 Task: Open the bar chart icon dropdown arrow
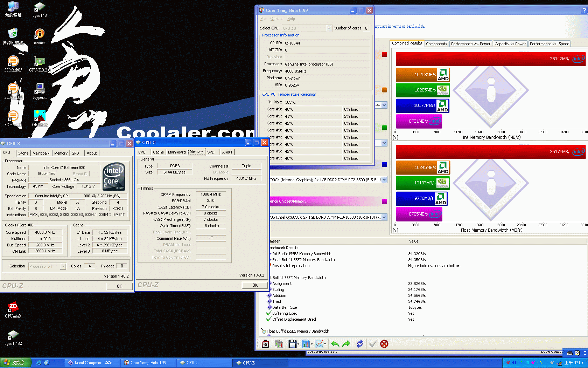(x=311, y=344)
